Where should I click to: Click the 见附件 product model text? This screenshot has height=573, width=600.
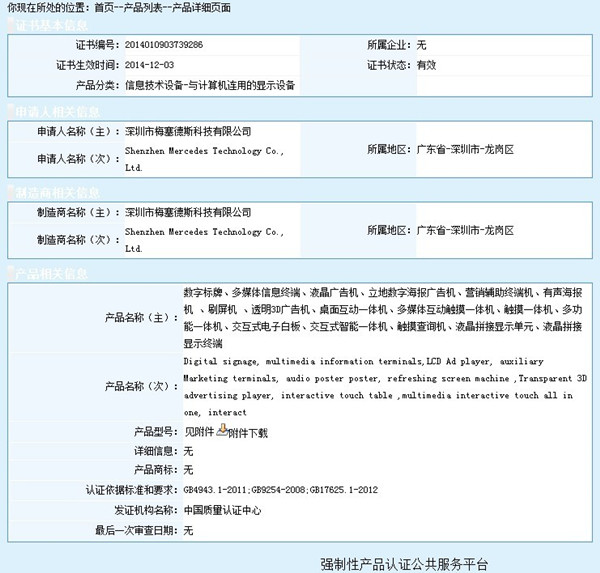pyautogui.click(x=199, y=432)
